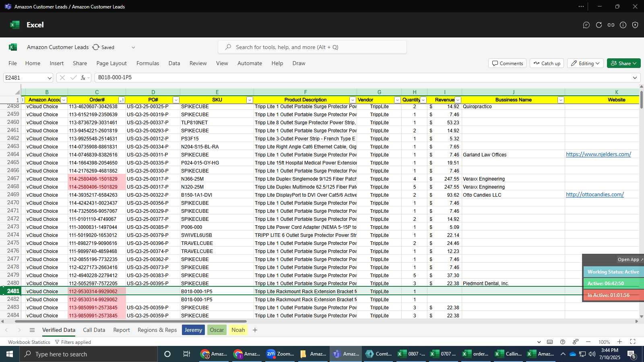Image resolution: width=644 pixels, height=362 pixels.
Task: Copy link icon in the Teams header
Action: (611, 25)
